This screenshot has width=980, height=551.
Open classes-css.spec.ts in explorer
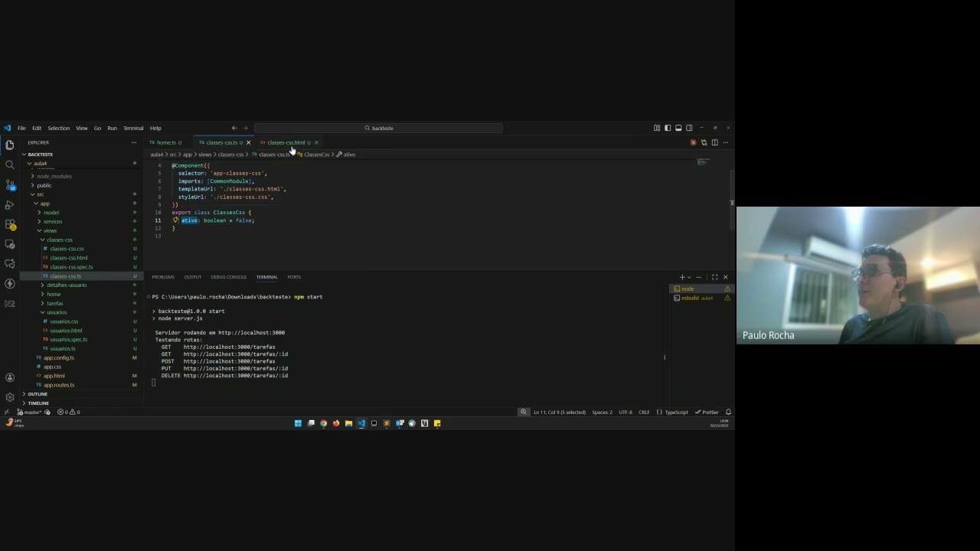click(80, 267)
